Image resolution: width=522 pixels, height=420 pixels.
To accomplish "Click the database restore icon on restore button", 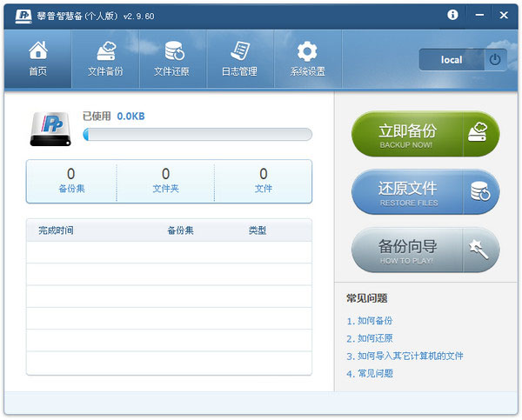I will (x=480, y=191).
